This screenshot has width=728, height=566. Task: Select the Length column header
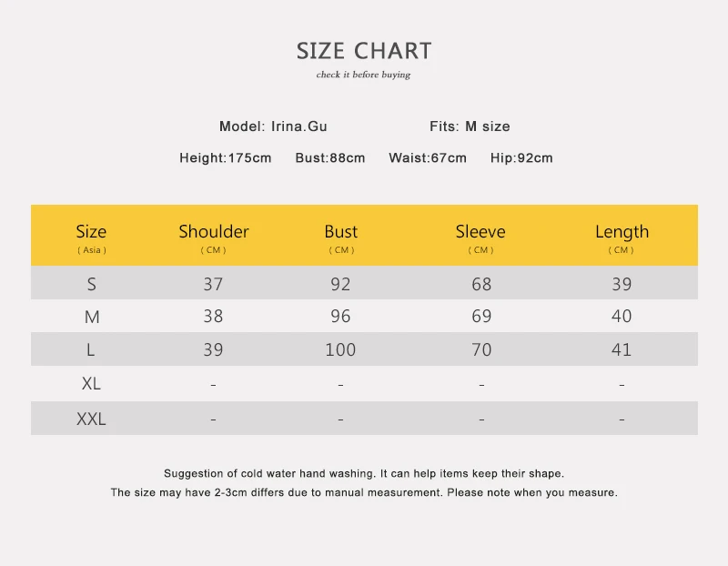point(622,237)
